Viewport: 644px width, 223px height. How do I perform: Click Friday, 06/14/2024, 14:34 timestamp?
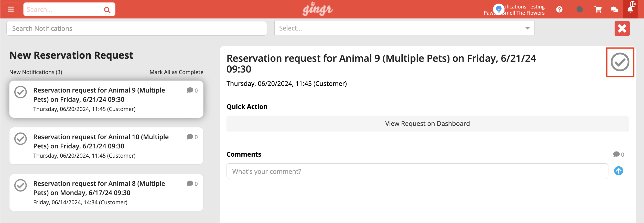[80, 202]
